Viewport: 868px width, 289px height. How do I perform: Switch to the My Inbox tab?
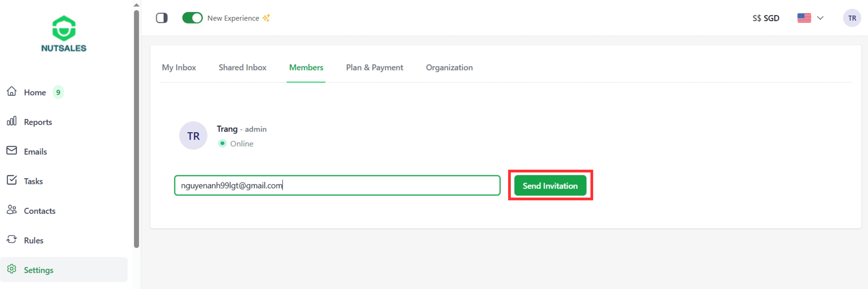tap(179, 67)
